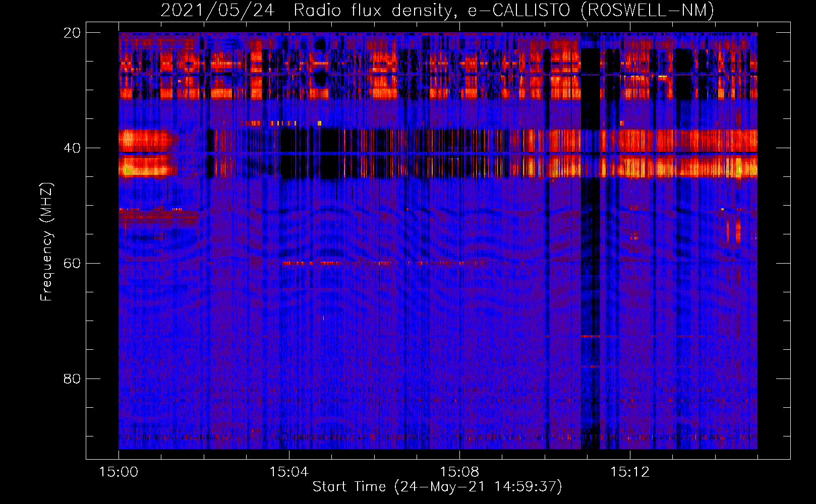Click the '15:08' time tick label
This screenshot has height=504, width=816.
[459, 472]
